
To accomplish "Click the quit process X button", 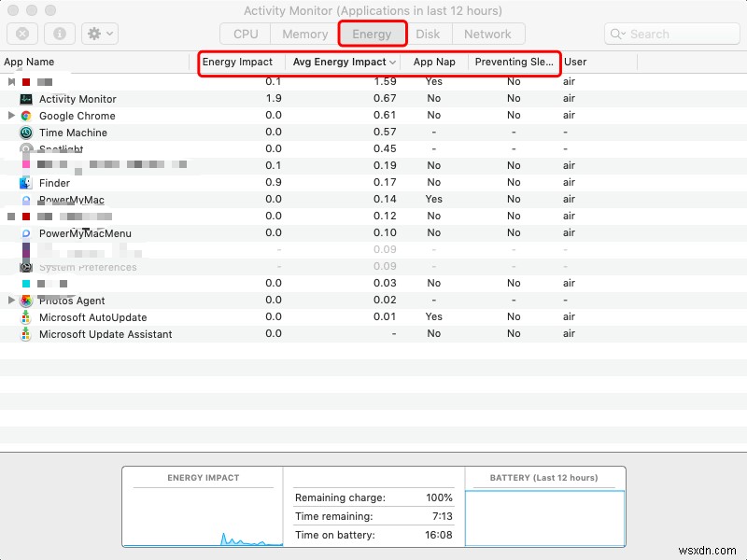I will 21,34.
